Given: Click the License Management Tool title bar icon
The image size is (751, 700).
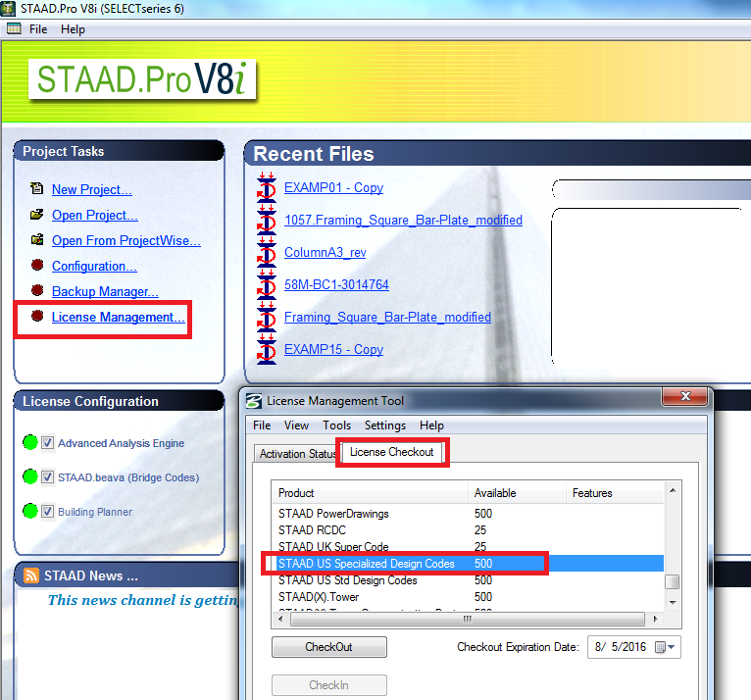Looking at the screenshot, I should pyautogui.click(x=254, y=401).
